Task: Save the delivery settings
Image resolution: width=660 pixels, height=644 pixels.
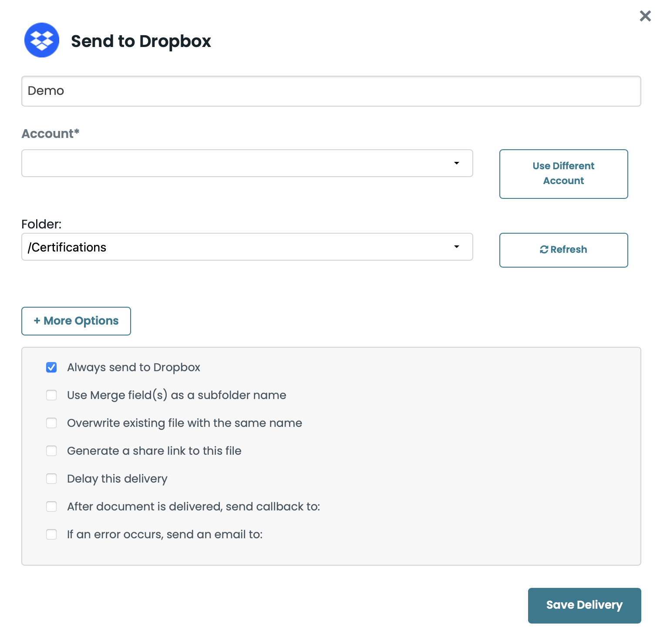Action: pyautogui.click(x=584, y=605)
